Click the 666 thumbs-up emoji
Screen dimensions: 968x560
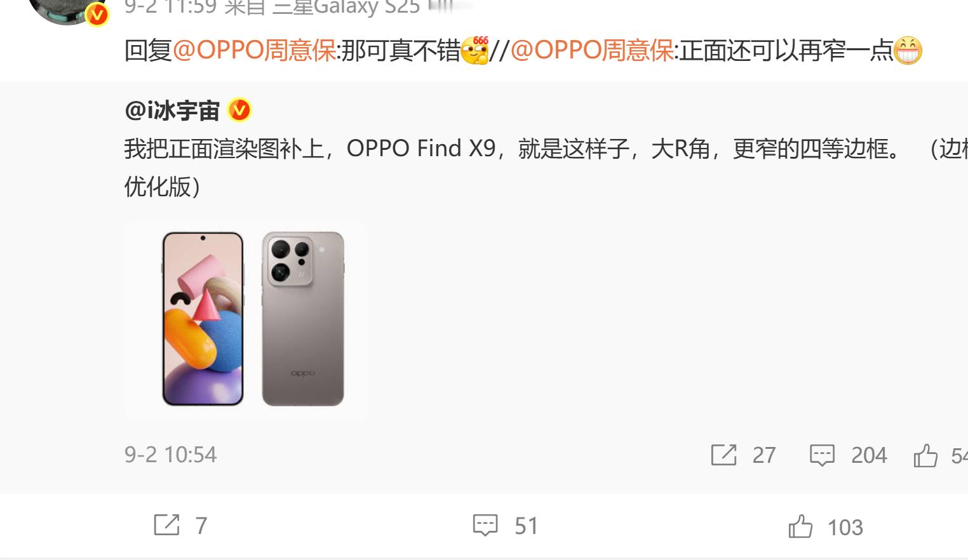[x=475, y=50]
